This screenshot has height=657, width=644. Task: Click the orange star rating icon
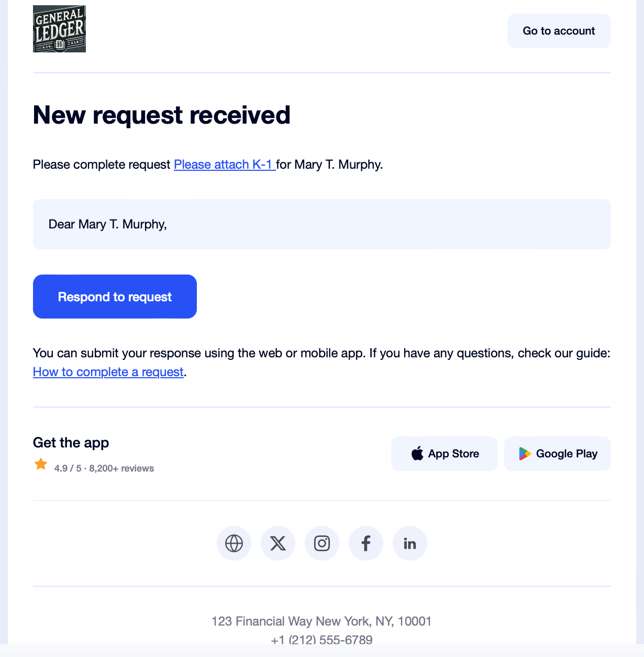pyautogui.click(x=41, y=464)
